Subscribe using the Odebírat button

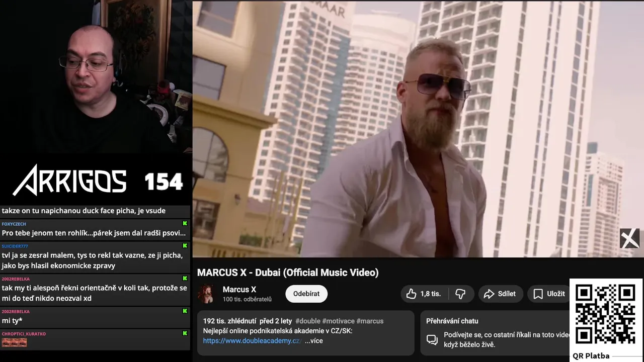(306, 294)
